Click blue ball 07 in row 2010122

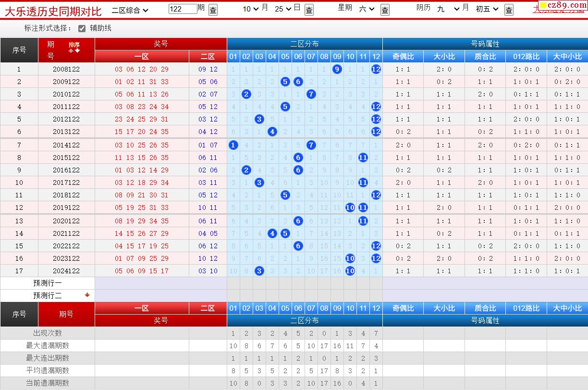tap(311, 94)
